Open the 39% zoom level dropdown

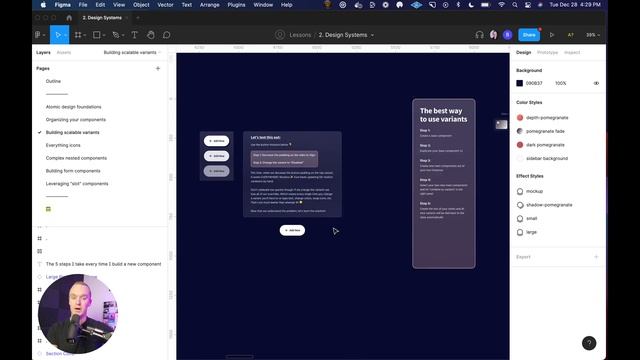coord(593,35)
